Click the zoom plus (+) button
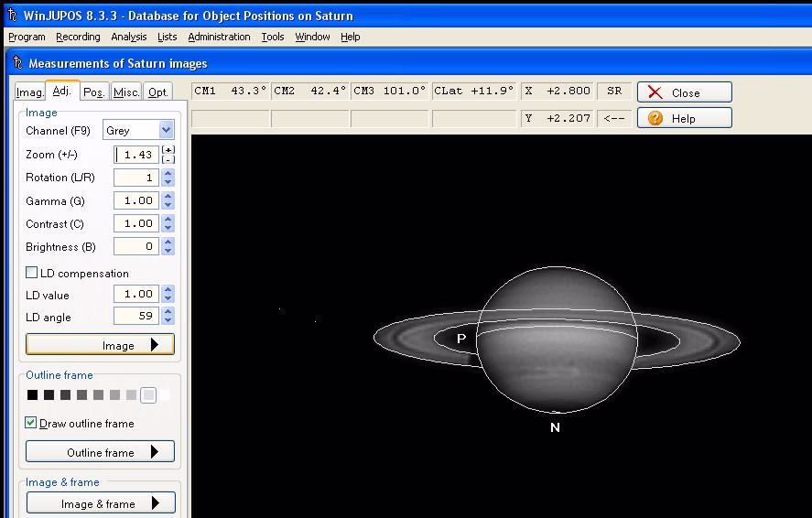This screenshot has height=518, width=812. 168,149
